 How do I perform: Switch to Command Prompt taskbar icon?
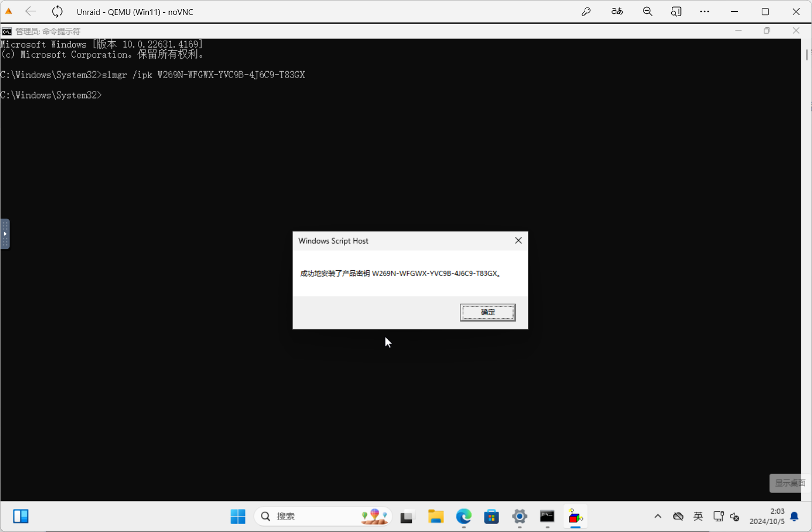click(547, 516)
